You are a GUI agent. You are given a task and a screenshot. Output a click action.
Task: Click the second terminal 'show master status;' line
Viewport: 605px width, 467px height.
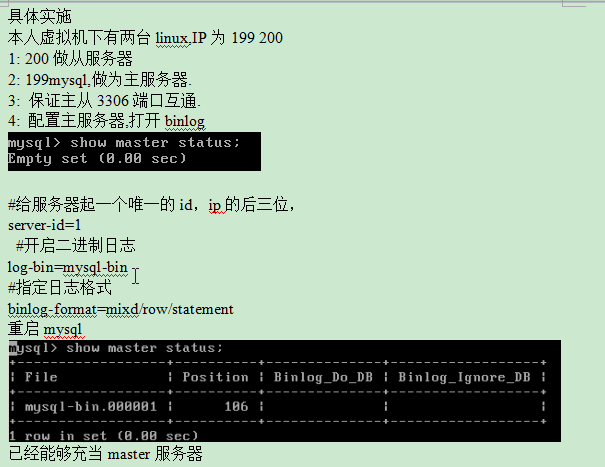click(116, 348)
